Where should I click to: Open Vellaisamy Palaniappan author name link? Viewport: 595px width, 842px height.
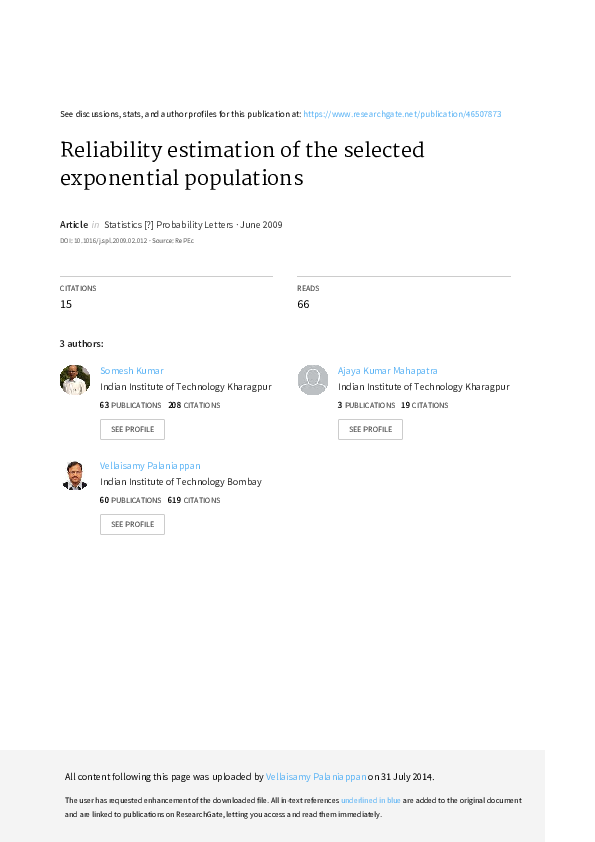[x=150, y=466]
